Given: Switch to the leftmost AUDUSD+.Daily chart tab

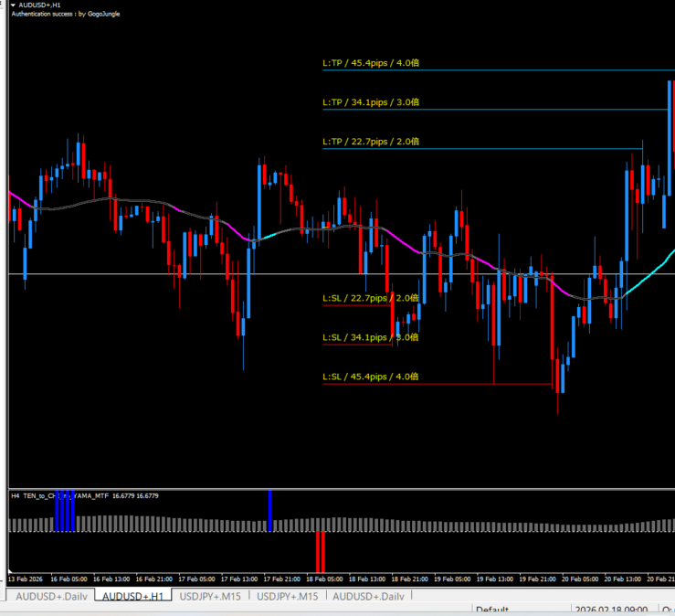Looking at the screenshot, I should [50, 597].
